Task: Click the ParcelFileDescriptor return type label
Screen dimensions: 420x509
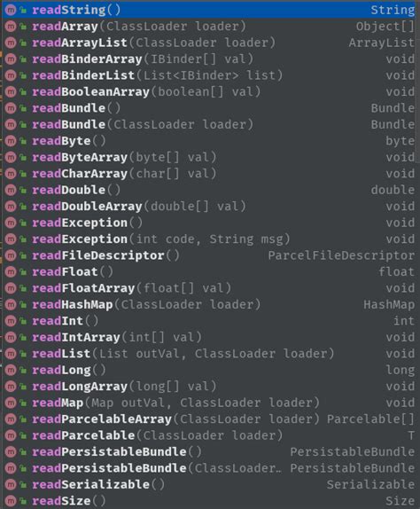Action: click(341, 255)
